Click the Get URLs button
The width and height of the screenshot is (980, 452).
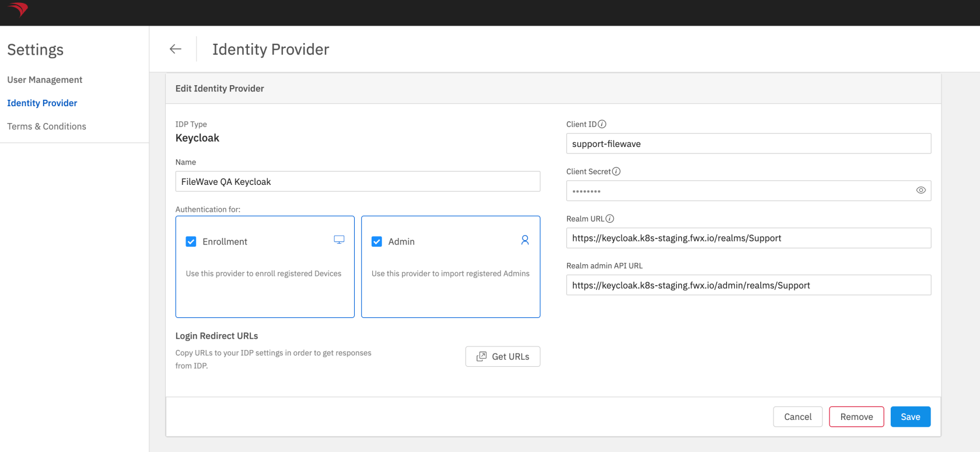tap(503, 356)
